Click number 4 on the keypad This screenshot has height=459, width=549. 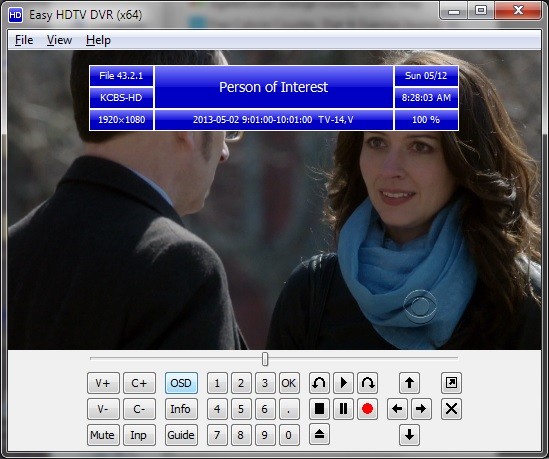tap(217, 409)
